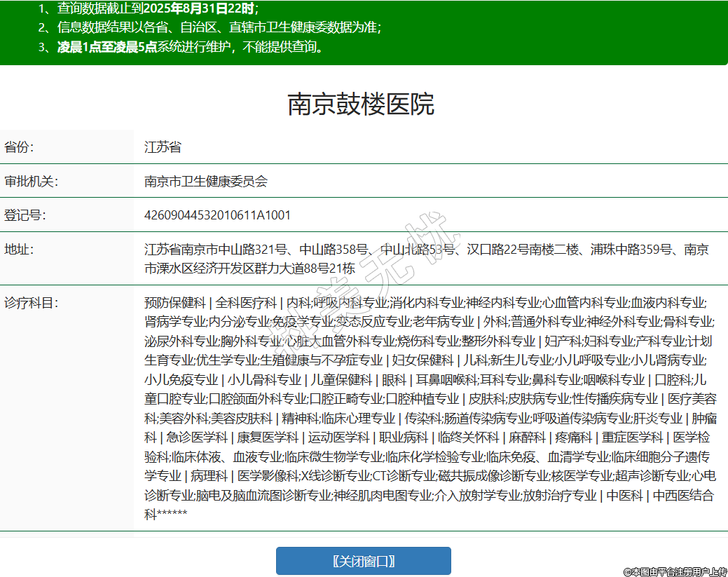The width and height of the screenshot is (728, 577).
Task: Select the 省份 row label
Action: coord(19,147)
